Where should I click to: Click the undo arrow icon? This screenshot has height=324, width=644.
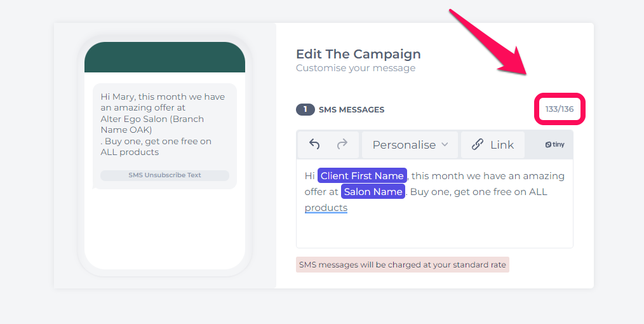pyautogui.click(x=314, y=145)
